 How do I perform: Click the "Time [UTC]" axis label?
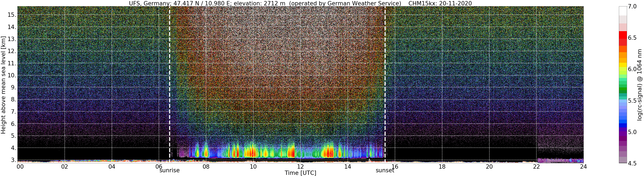(300, 173)
